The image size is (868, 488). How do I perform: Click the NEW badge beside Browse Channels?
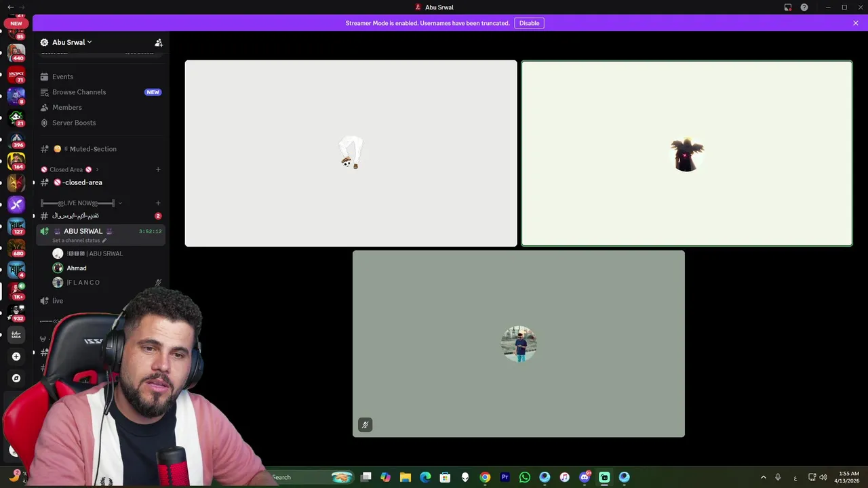click(153, 92)
